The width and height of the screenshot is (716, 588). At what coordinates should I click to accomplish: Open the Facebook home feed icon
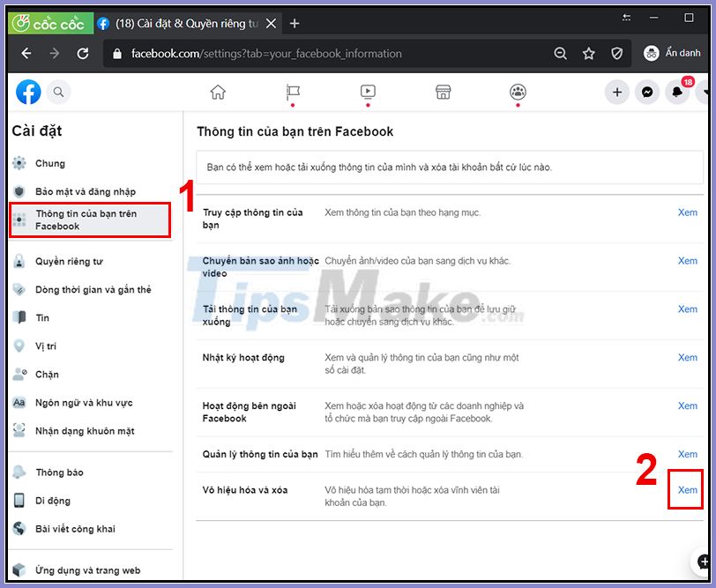point(217,92)
